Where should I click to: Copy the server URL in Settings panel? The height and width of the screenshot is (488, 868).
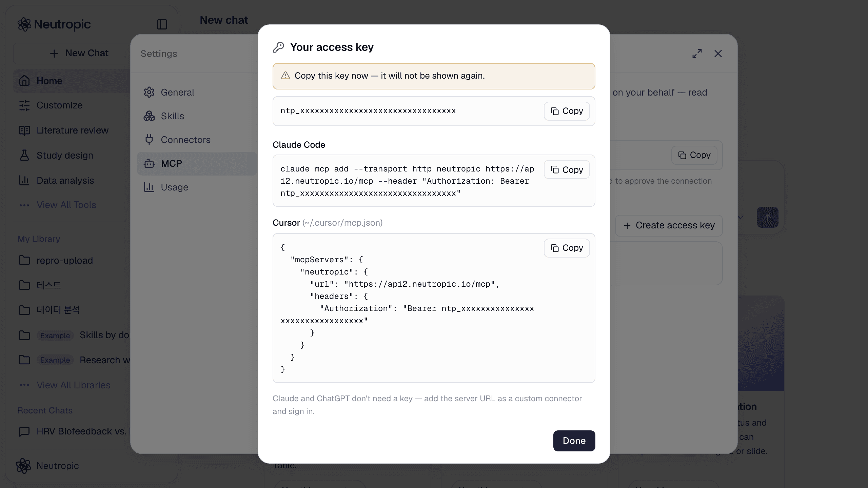pyautogui.click(x=694, y=155)
